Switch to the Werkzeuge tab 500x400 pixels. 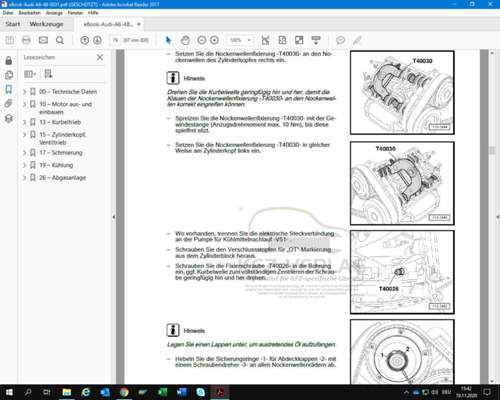(x=46, y=24)
